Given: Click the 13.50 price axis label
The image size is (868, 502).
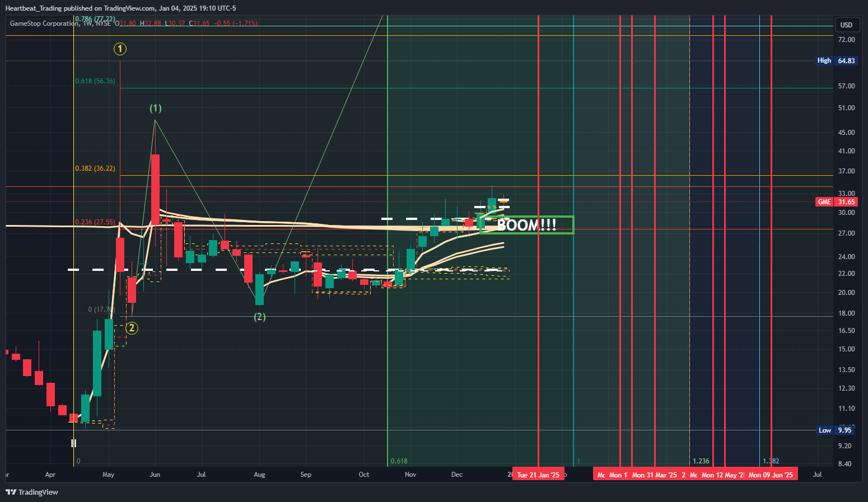Looking at the screenshot, I should [x=847, y=370].
